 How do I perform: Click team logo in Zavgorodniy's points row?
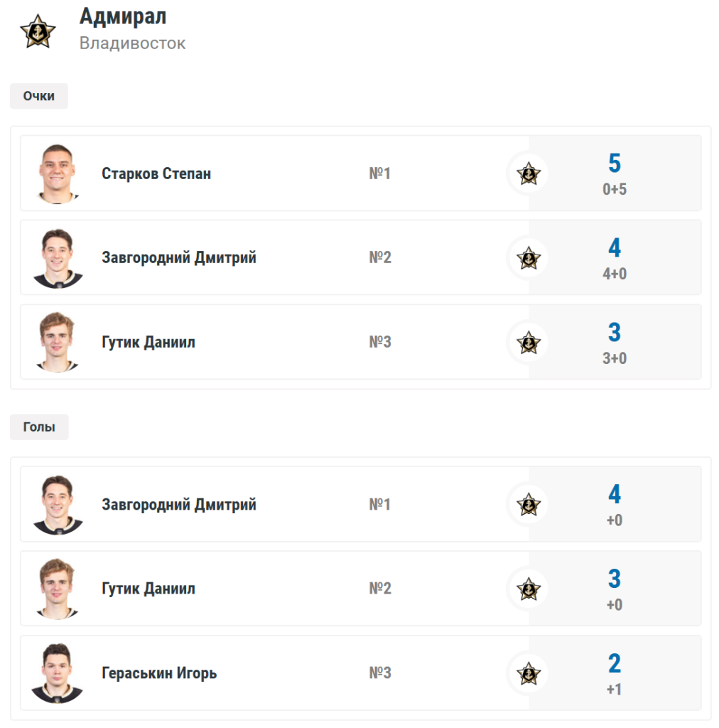pos(528,257)
